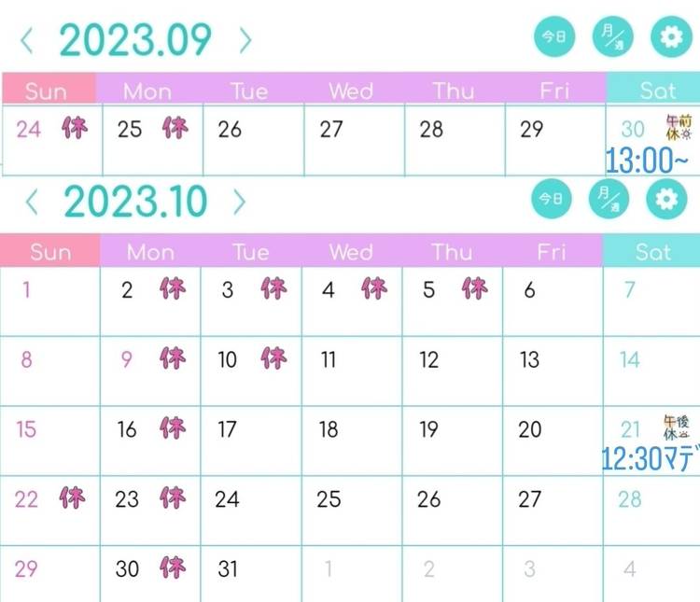This screenshot has height=602, width=700.
Task: Toggle month/week view beside 2023.09
Action: [x=610, y=37]
